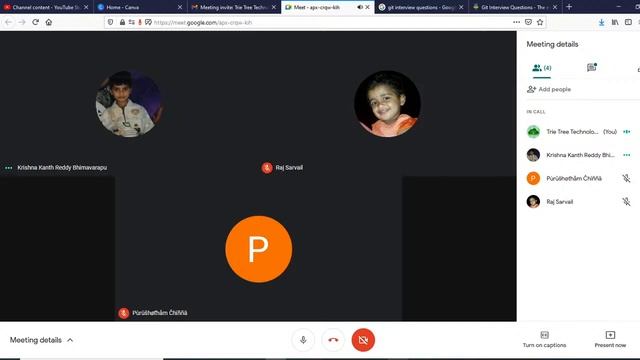Image resolution: width=640 pixels, height=360 pixels.
Task: Select Krishna Kanth Reddy Bhi... in participant list
Action: [579, 155]
